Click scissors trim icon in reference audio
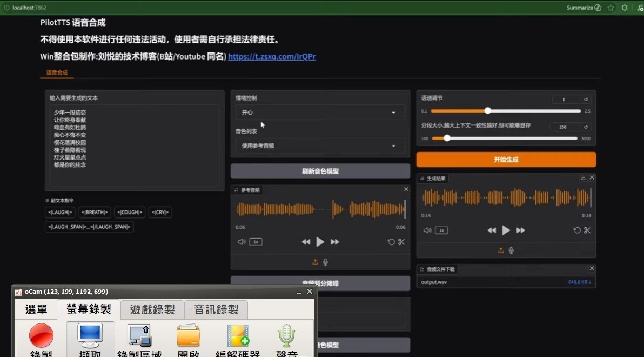Screen dimensions: 644x357 [401, 242]
